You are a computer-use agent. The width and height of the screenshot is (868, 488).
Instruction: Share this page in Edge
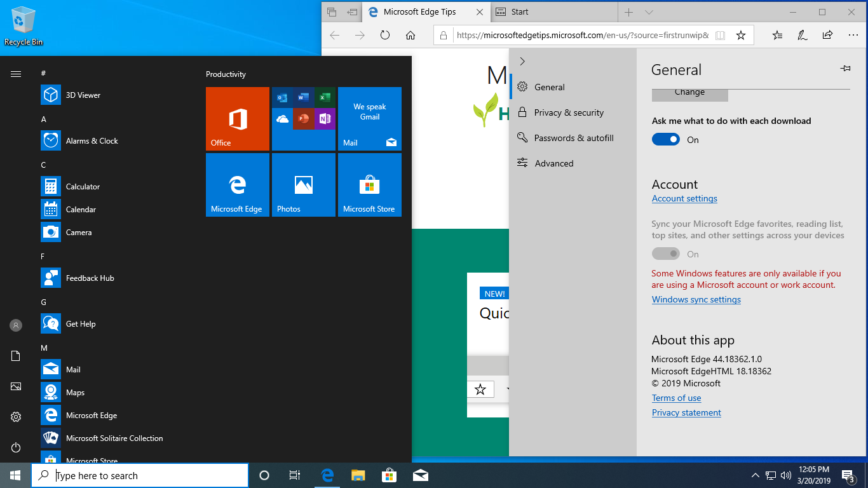tap(827, 36)
